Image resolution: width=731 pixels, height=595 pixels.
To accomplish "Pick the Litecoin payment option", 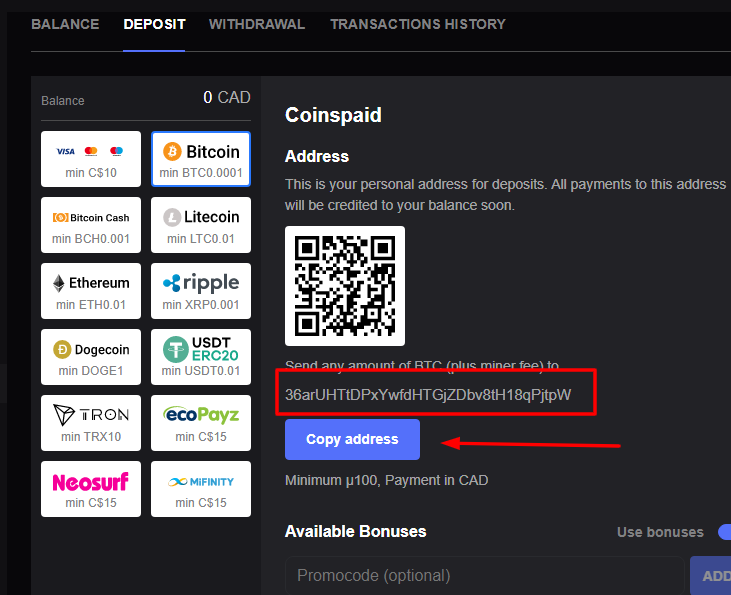I will pyautogui.click(x=201, y=225).
